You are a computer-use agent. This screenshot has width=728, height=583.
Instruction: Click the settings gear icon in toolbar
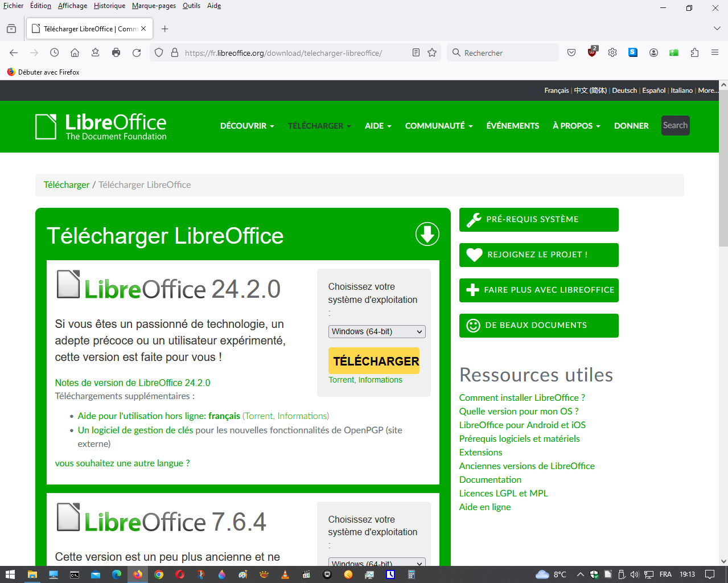click(612, 52)
